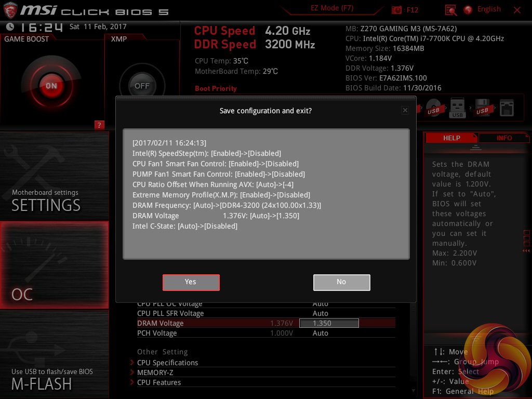Click the Boot Priority label

(x=216, y=88)
